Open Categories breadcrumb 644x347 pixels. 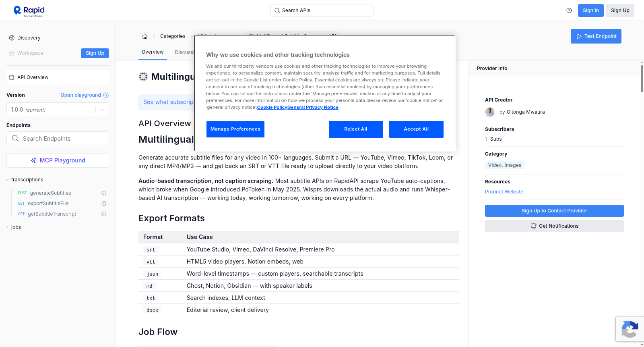(173, 36)
